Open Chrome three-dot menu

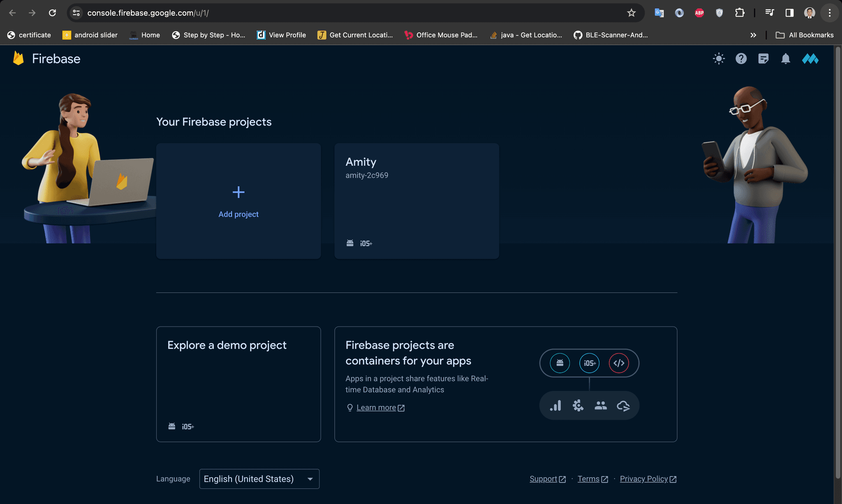point(830,13)
